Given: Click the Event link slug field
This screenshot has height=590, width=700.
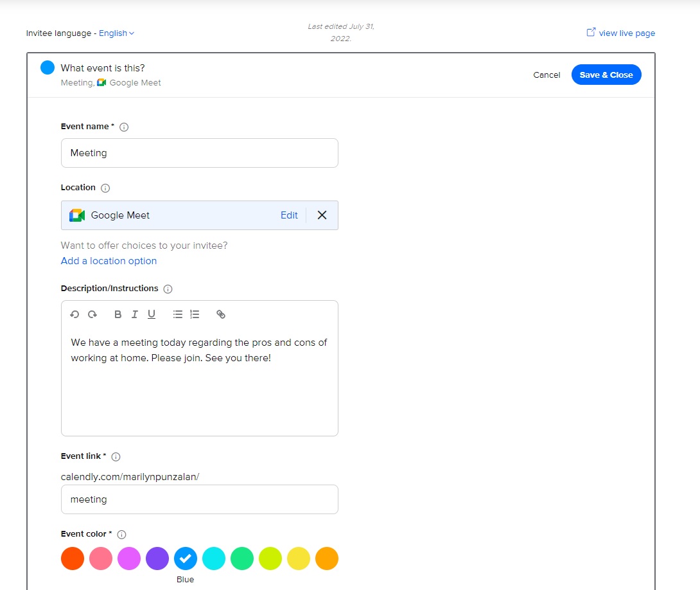Looking at the screenshot, I should coord(200,499).
